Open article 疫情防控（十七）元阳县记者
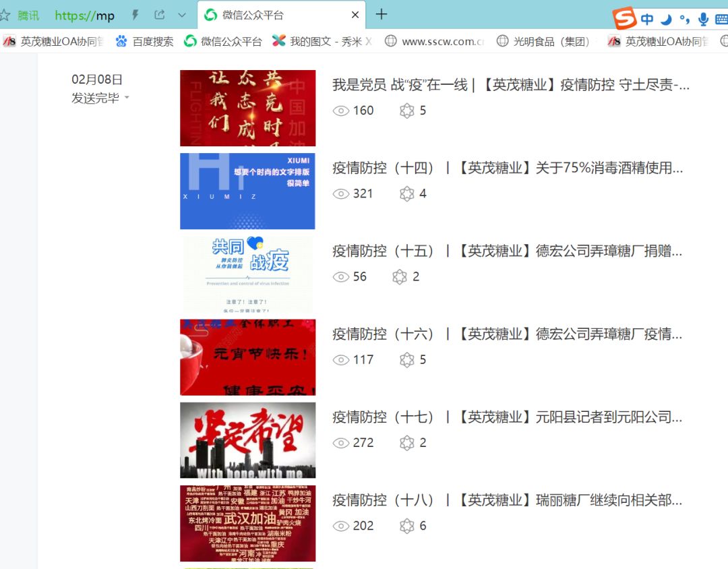The image size is (728, 569). click(x=507, y=417)
